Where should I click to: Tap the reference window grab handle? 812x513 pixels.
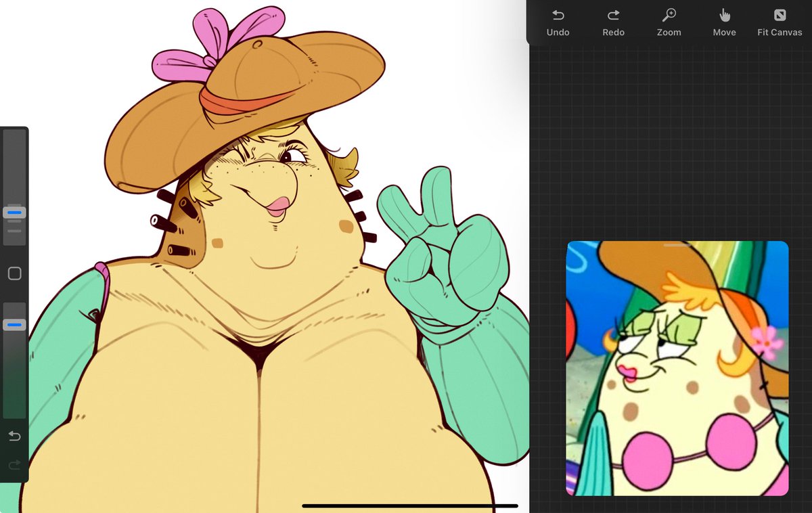pyautogui.click(x=677, y=245)
